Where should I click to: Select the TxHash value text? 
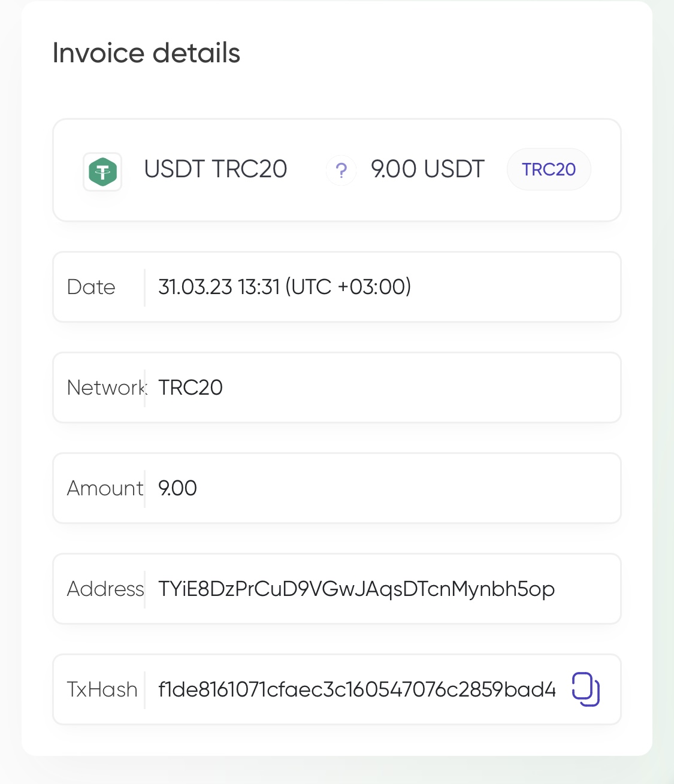coord(357,689)
